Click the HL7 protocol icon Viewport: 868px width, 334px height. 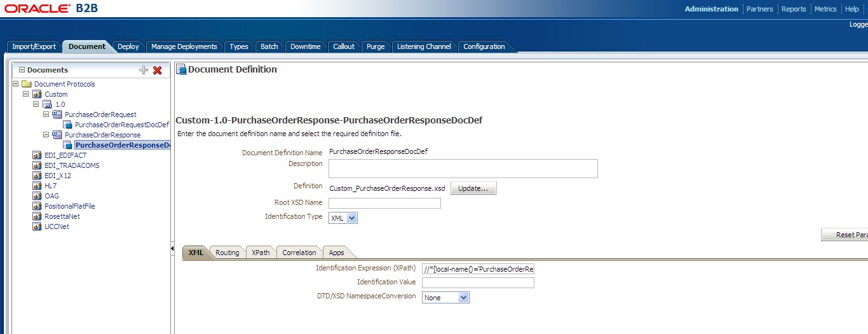(36, 186)
